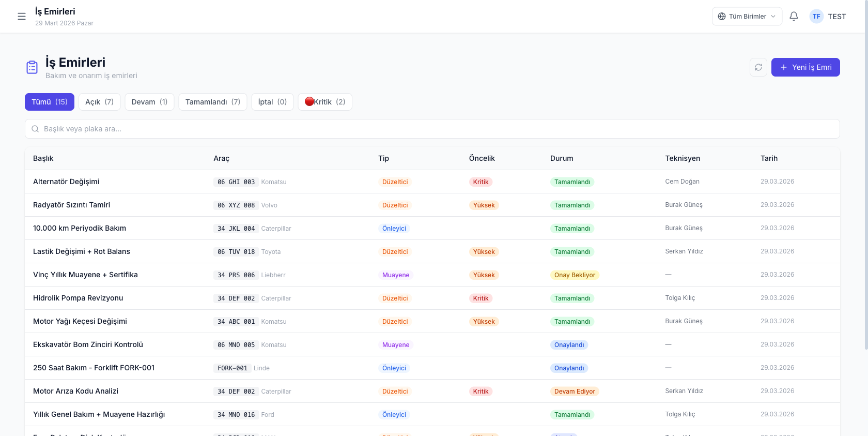Show the Tamamlandı (7) work orders
The width and height of the screenshot is (868, 436).
(213, 102)
